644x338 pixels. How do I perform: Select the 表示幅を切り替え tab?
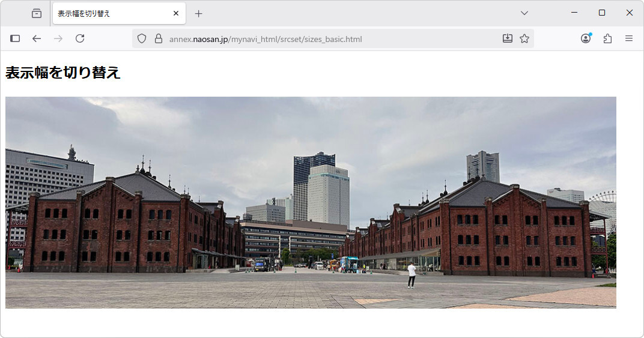[x=111, y=13]
